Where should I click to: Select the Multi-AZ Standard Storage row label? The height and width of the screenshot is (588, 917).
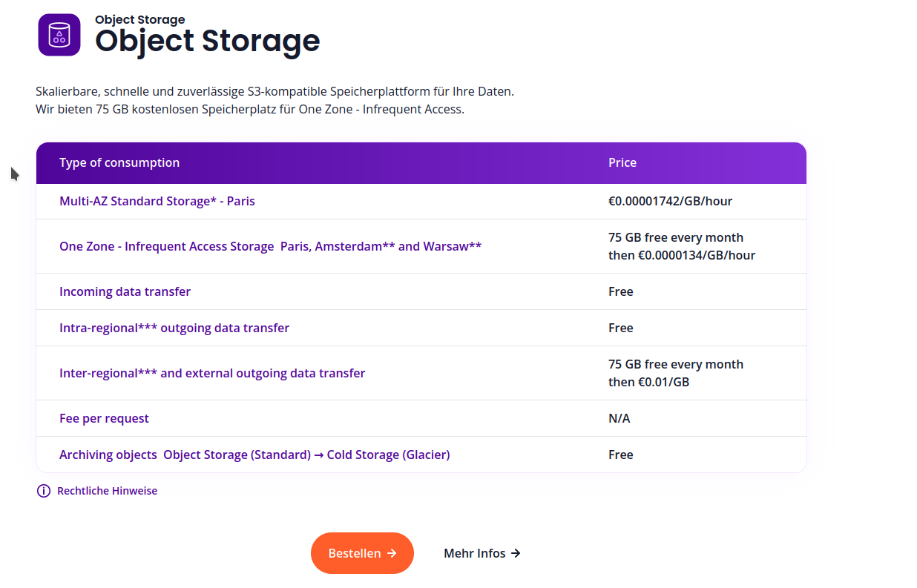tap(157, 201)
